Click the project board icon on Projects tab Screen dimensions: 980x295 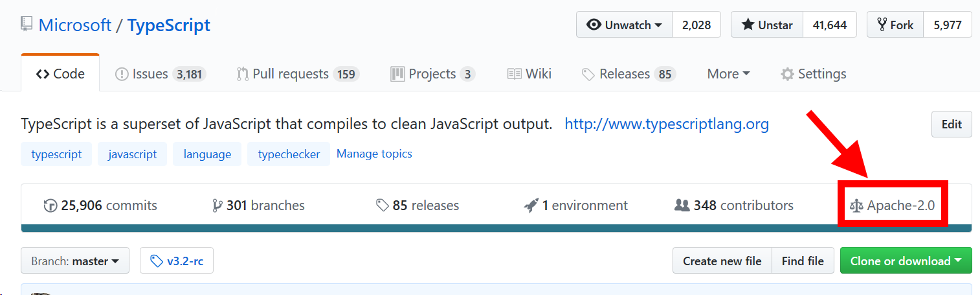[397, 74]
